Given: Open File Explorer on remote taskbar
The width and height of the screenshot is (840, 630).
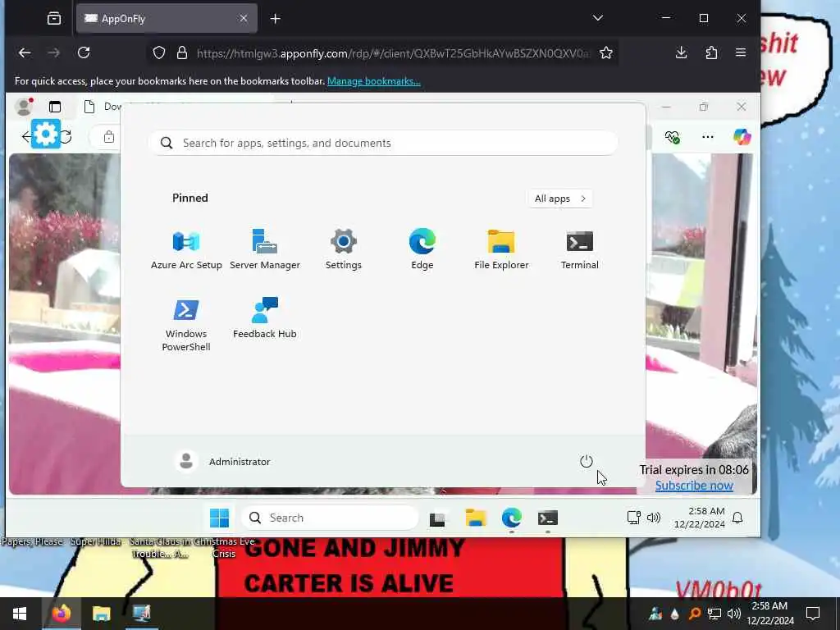Looking at the screenshot, I should pyautogui.click(x=475, y=518).
